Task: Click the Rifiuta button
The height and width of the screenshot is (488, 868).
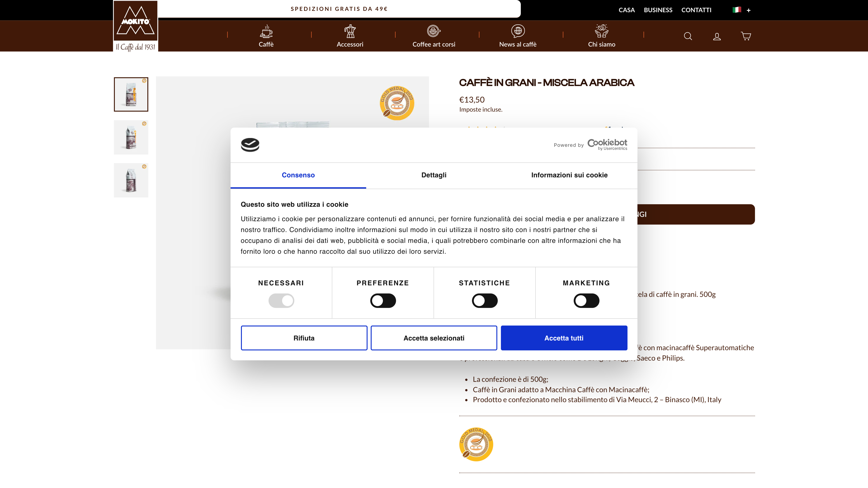Action: pos(304,338)
